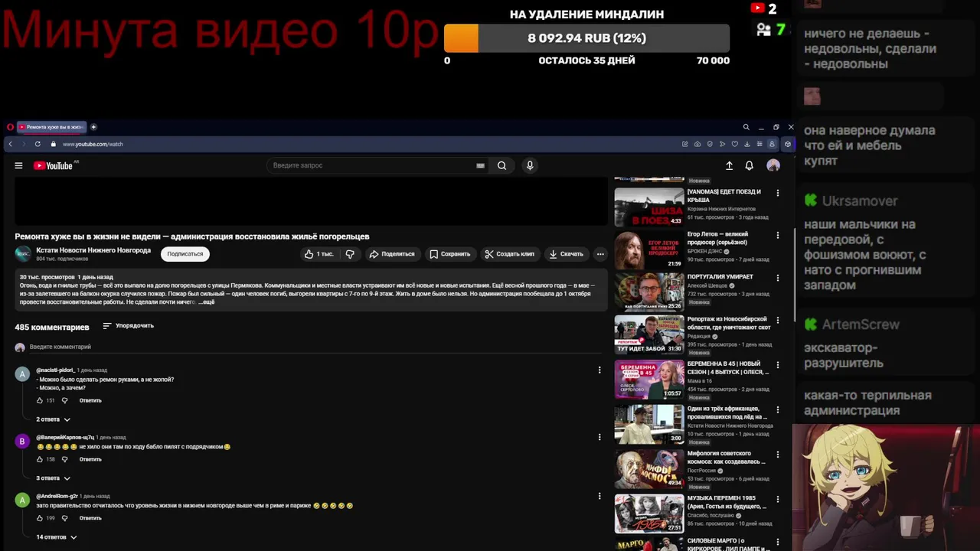
Task: Dislike the video
Action: pos(350,254)
